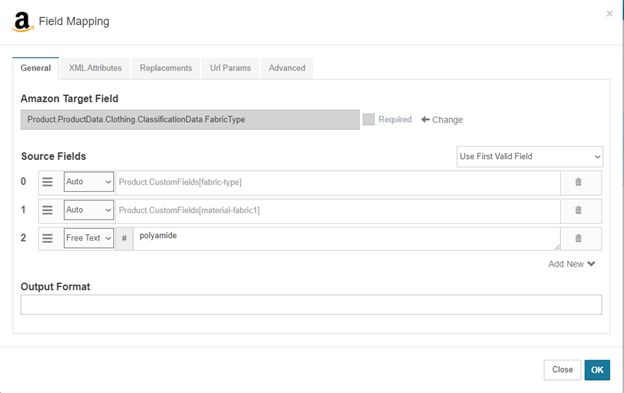Click the Field Mapping title text
The width and height of the screenshot is (624, 393).
[x=74, y=21]
